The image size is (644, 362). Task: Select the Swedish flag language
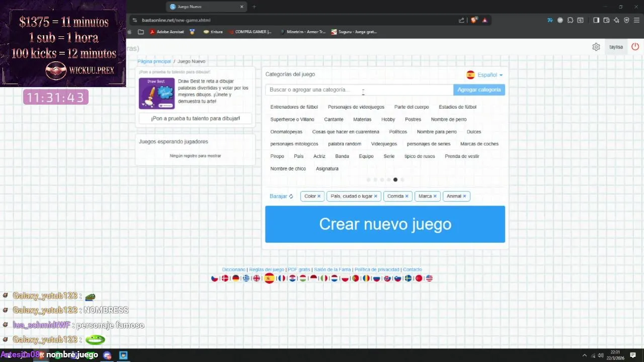click(408, 279)
